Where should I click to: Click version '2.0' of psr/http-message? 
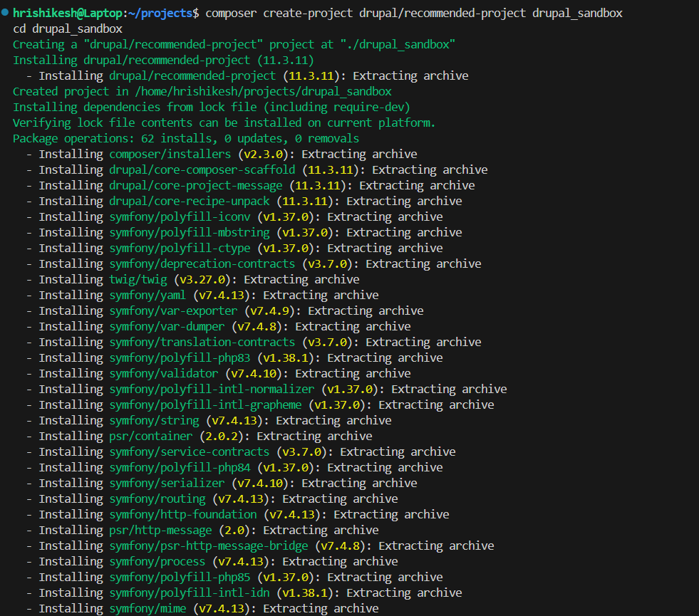click(x=234, y=530)
